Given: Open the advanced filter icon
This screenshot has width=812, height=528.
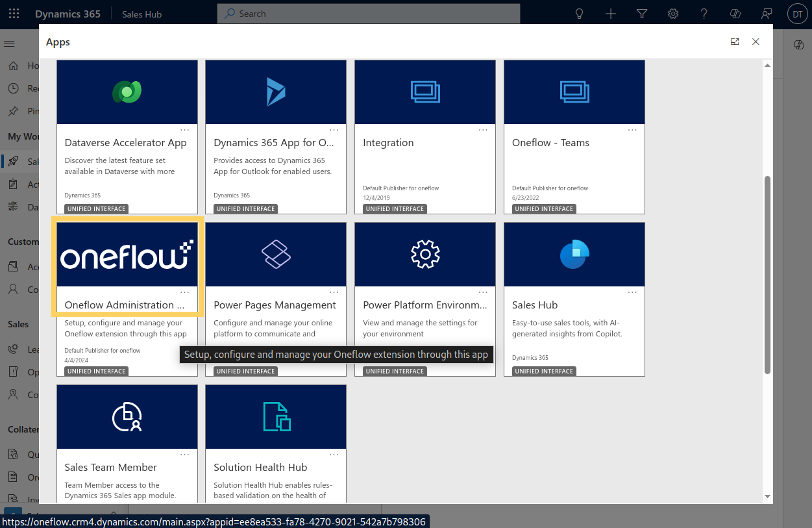Looking at the screenshot, I should [x=641, y=14].
